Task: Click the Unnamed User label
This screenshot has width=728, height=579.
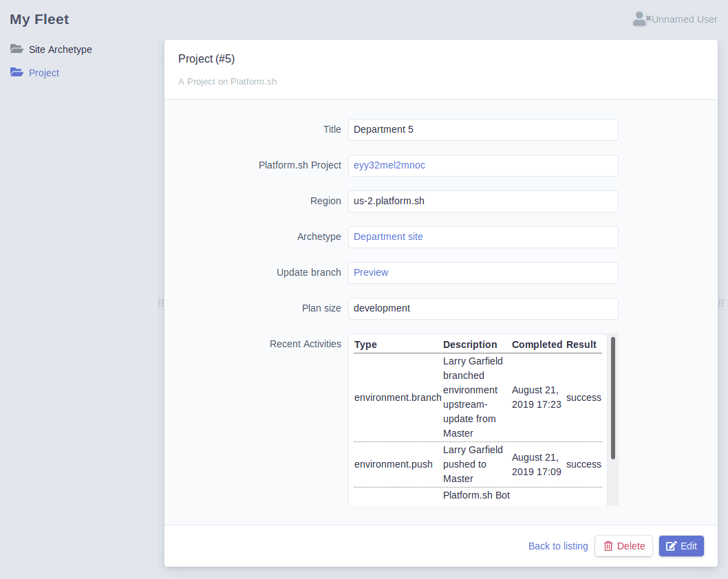Action: click(685, 19)
